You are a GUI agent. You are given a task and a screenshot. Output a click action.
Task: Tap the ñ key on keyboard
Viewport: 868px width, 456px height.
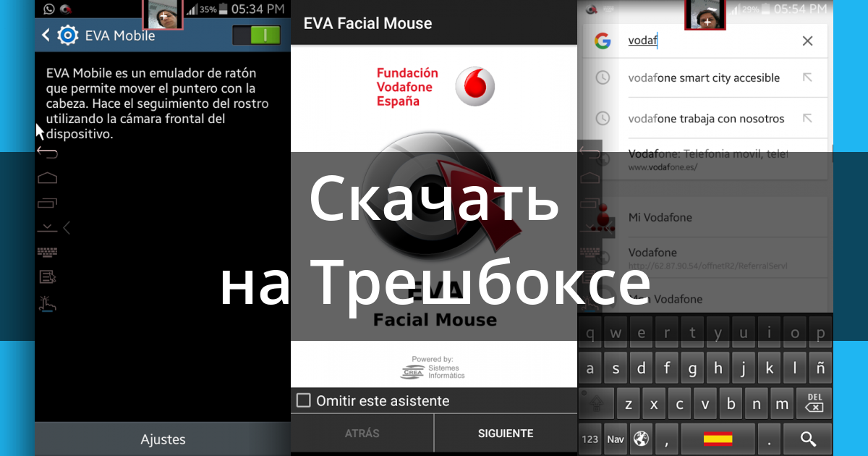820,368
